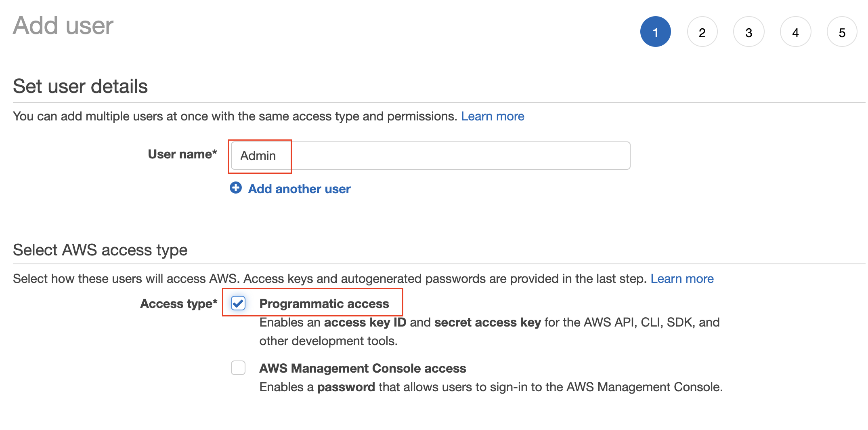Uncheck the Programmatic access checkbox
868x430 pixels.
click(x=238, y=303)
